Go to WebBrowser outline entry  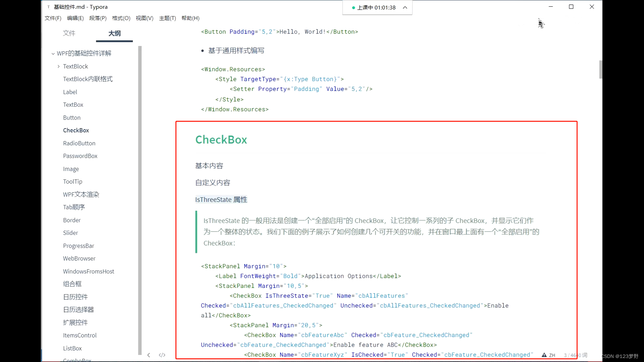pyautogui.click(x=79, y=258)
